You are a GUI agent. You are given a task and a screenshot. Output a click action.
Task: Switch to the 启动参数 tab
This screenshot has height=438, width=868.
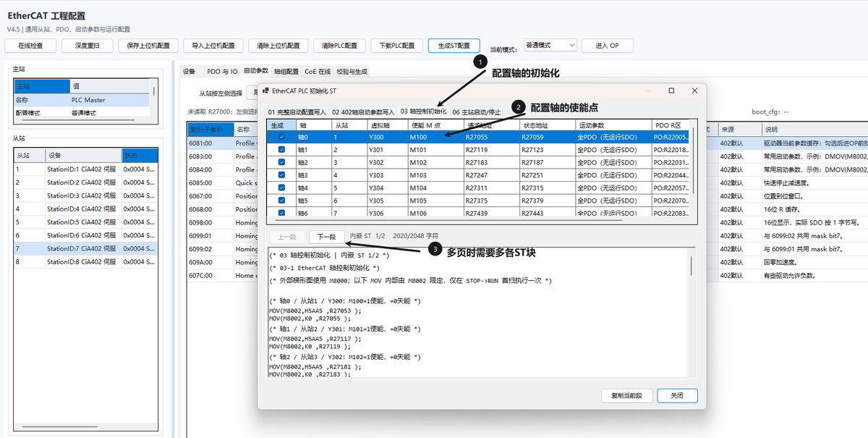pyautogui.click(x=255, y=71)
